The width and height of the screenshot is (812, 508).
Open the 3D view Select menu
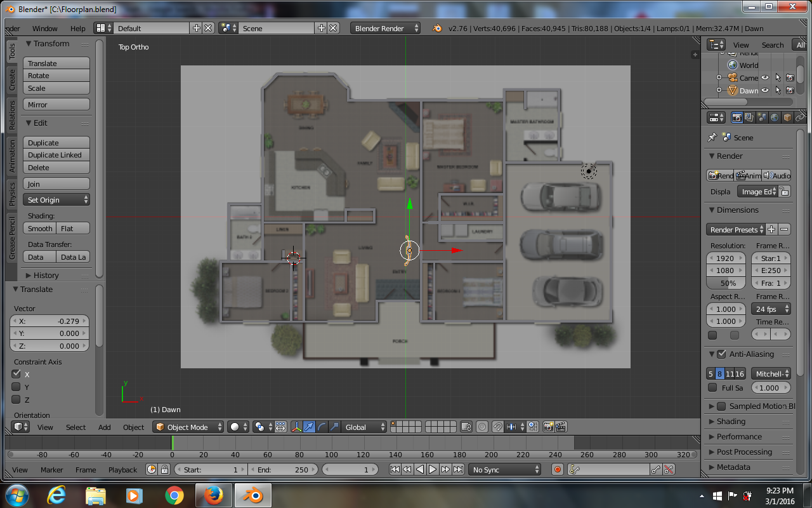coord(75,427)
